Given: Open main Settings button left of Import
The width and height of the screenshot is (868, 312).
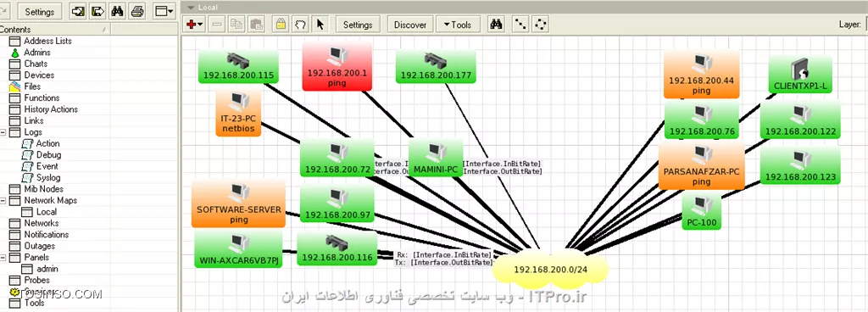Looking at the screenshot, I should (x=40, y=11).
